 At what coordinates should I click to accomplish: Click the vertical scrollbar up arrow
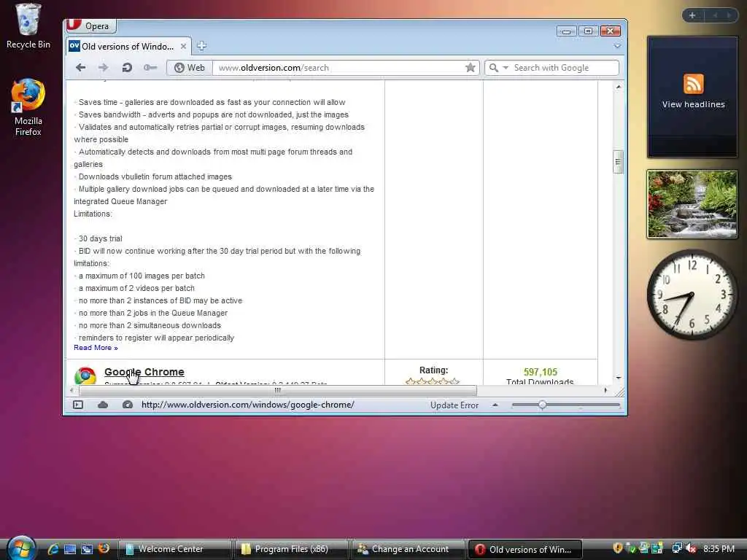point(618,87)
